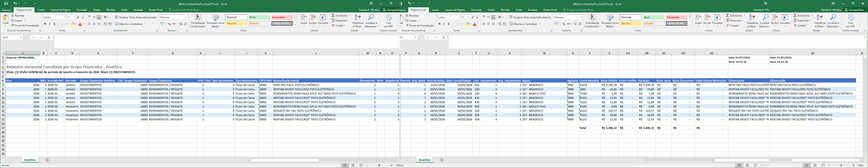Click AutoSoma in the left Excel window
Screen dimensions: 868x168
pos(341,15)
